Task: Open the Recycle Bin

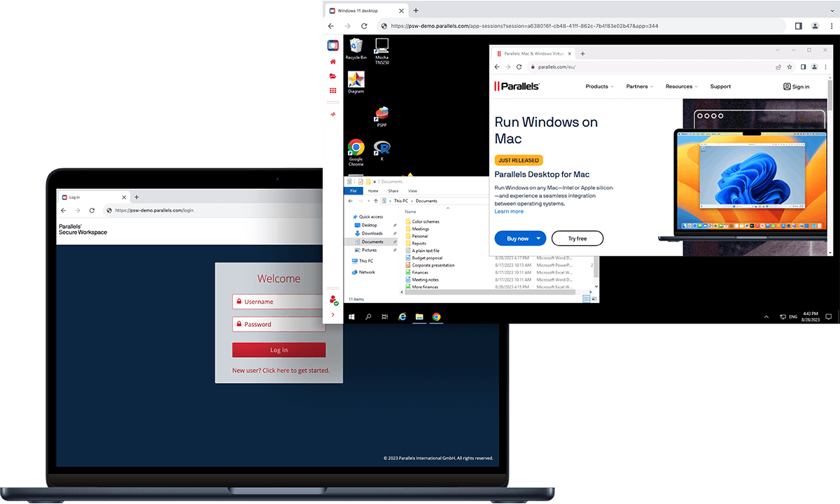Action: click(x=356, y=48)
